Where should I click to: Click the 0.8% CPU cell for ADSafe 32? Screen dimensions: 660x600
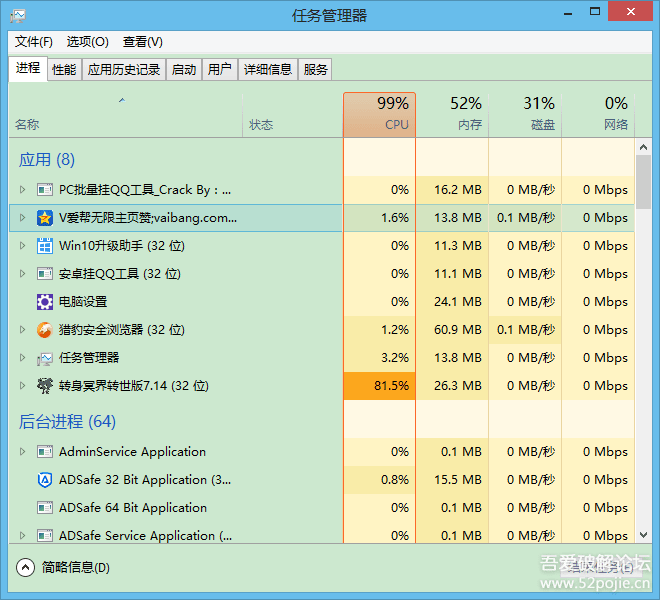[x=380, y=480]
